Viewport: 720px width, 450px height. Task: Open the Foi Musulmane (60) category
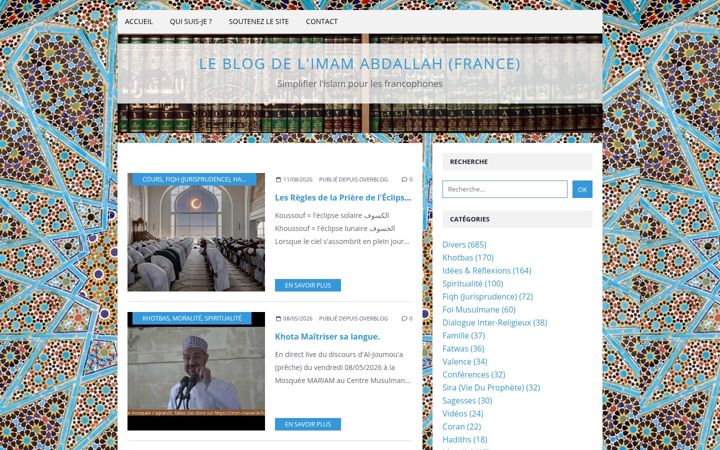[479, 309]
